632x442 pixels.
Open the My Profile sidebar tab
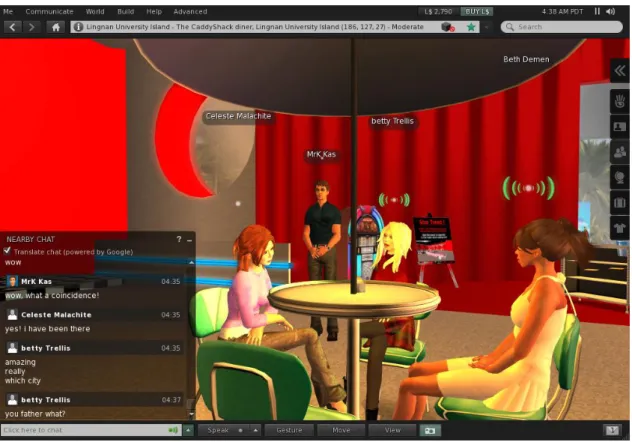click(620, 127)
